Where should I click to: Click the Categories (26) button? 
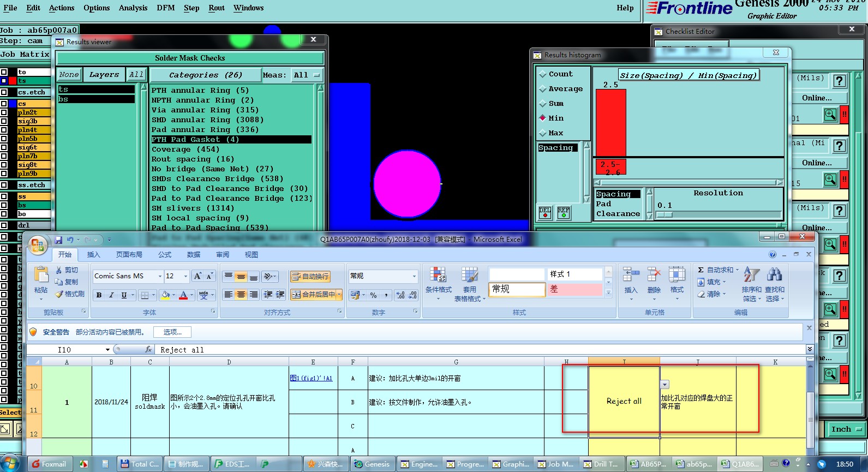205,75
